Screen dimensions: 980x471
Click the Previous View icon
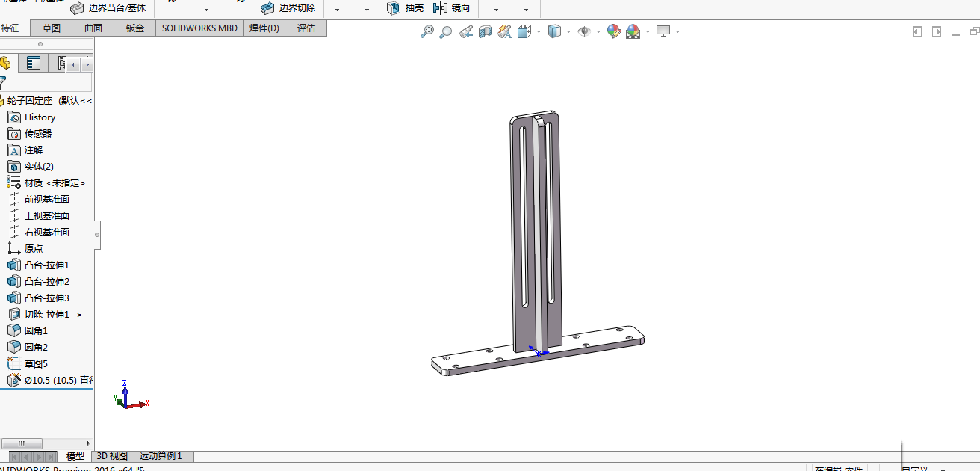point(466,31)
